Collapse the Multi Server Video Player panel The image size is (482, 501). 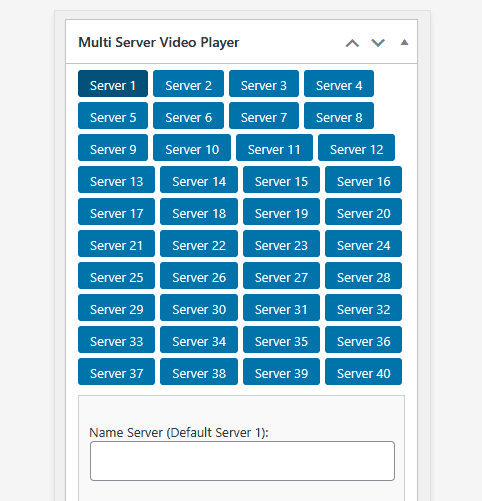[404, 42]
